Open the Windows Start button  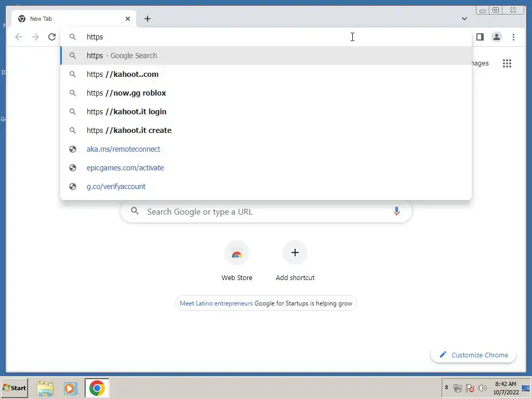click(14, 388)
